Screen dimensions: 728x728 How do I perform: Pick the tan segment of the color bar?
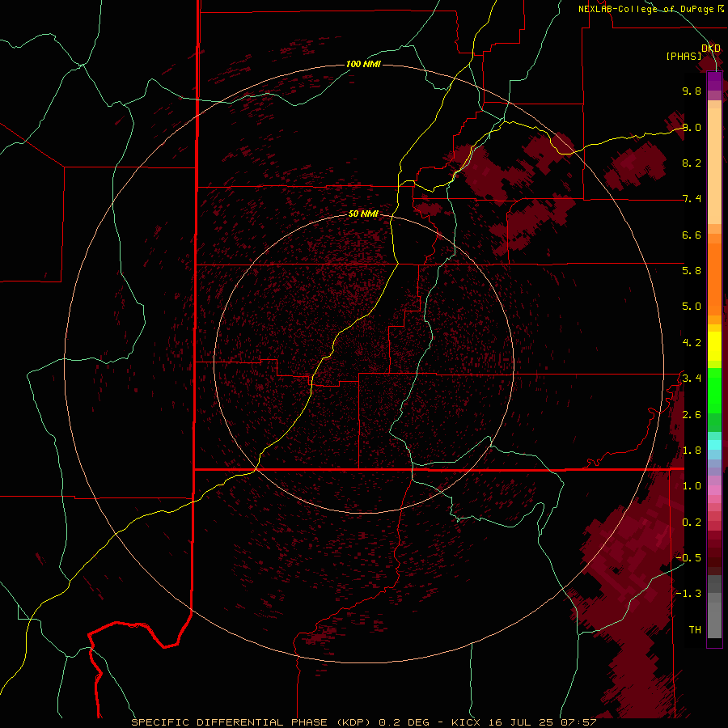[714, 166]
